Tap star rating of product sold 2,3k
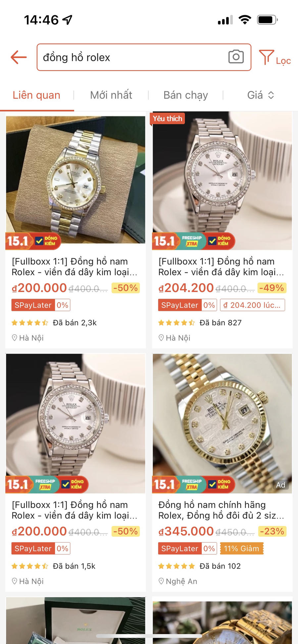The height and width of the screenshot is (644, 298). click(30, 322)
